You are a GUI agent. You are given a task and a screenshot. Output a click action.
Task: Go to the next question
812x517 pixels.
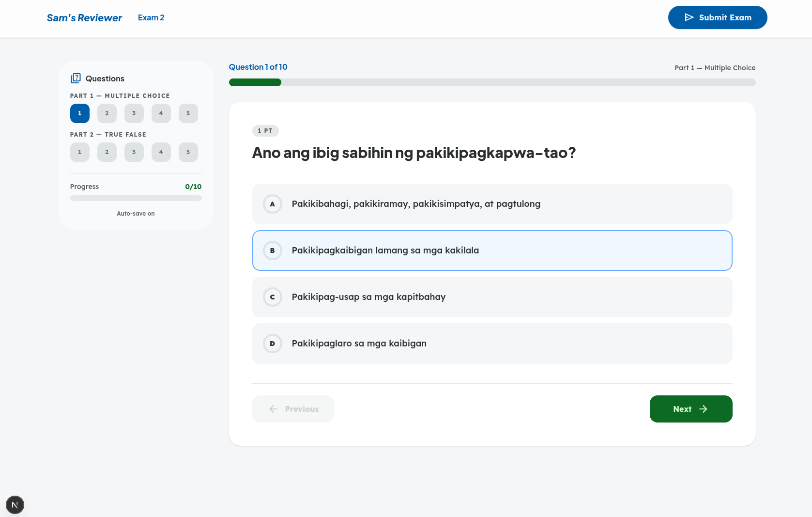tap(690, 409)
